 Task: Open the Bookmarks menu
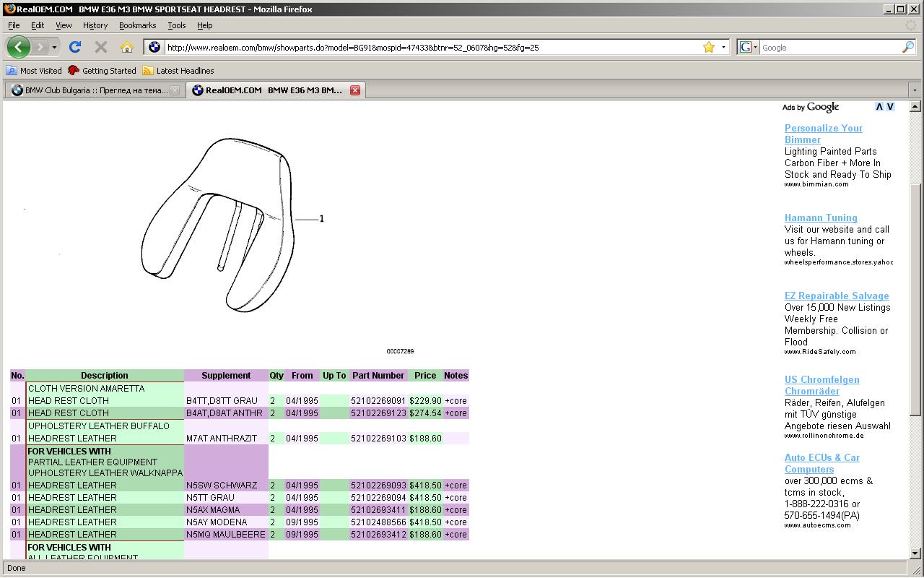tap(137, 25)
